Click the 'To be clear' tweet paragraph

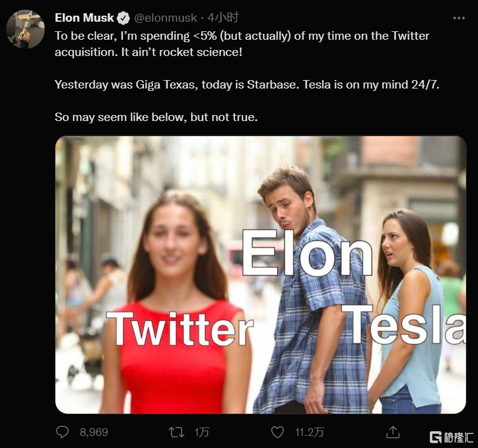click(x=241, y=43)
